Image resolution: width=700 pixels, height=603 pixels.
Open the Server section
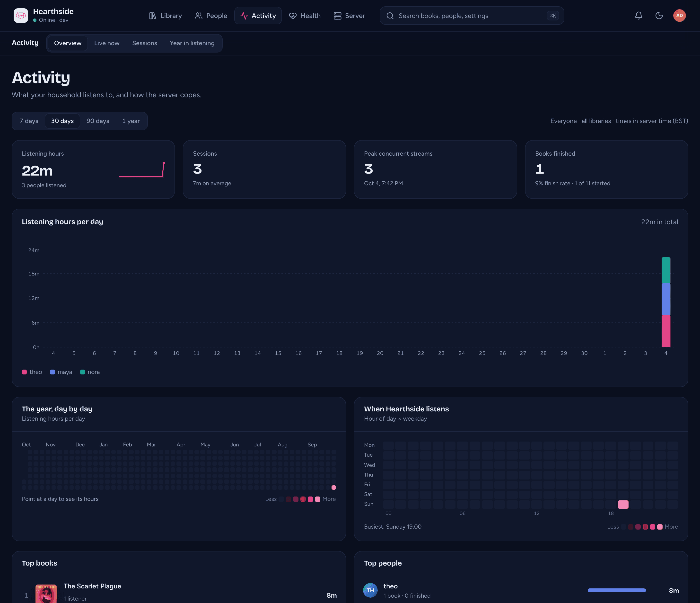click(x=349, y=16)
